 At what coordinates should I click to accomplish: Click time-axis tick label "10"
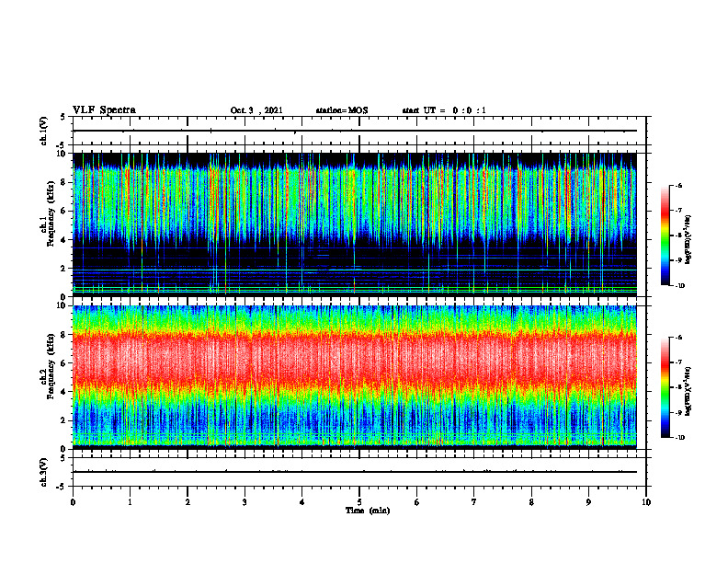pyautogui.click(x=646, y=502)
